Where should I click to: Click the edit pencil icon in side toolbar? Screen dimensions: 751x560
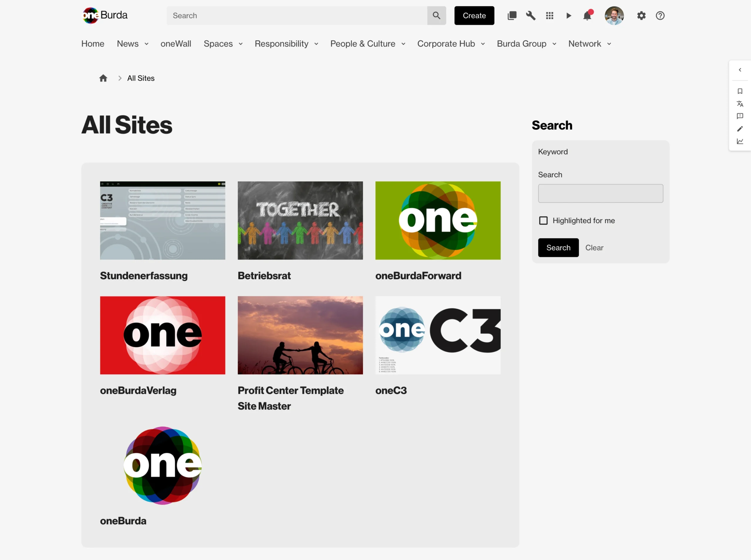coord(740,129)
